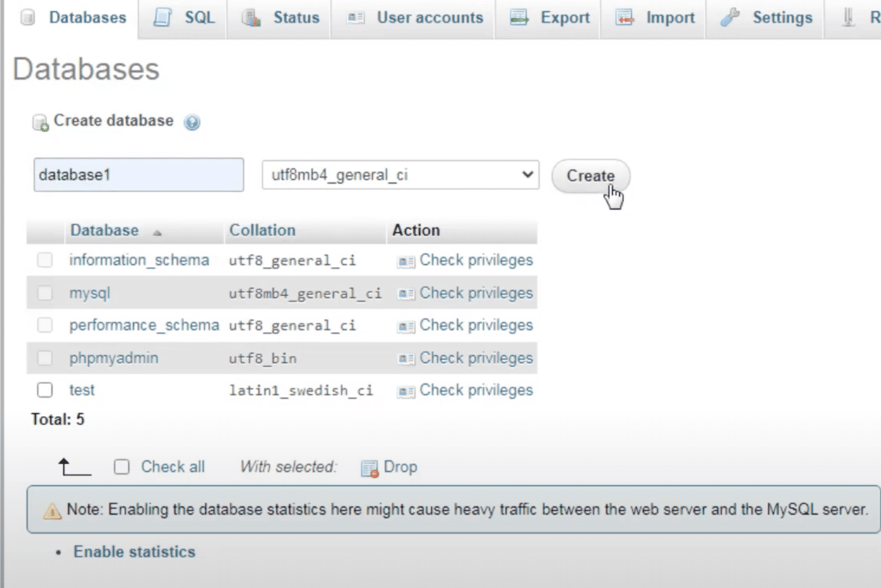The height and width of the screenshot is (588, 881).
Task: Click the SQL tab icon
Action: click(163, 17)
